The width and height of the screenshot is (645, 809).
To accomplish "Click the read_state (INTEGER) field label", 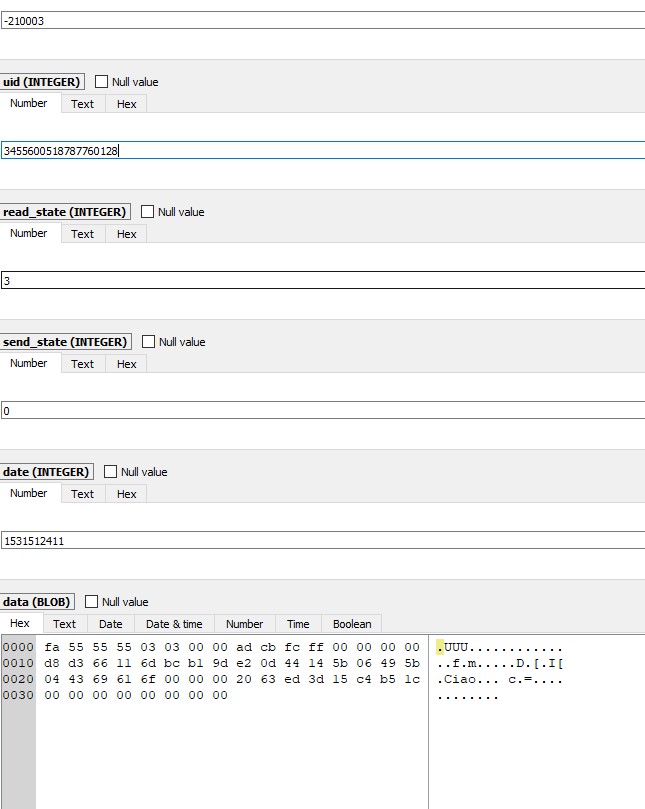I will 64,212.
